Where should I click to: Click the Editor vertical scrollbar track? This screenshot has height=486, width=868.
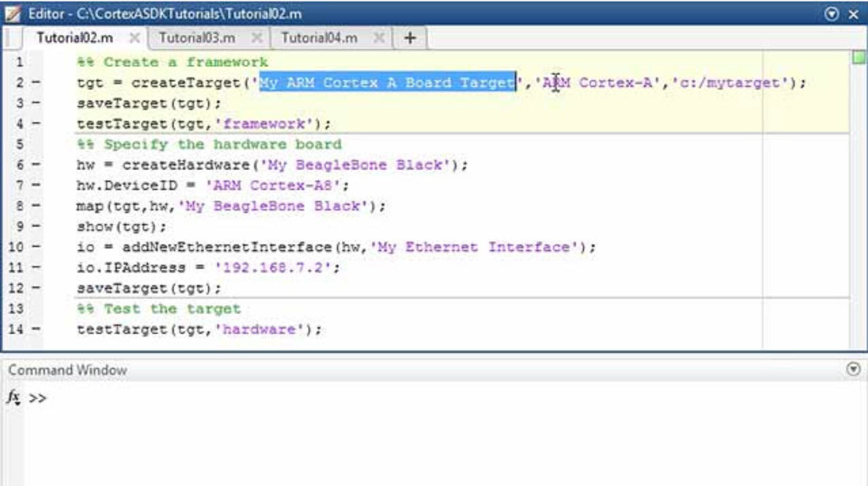(859, 203)
